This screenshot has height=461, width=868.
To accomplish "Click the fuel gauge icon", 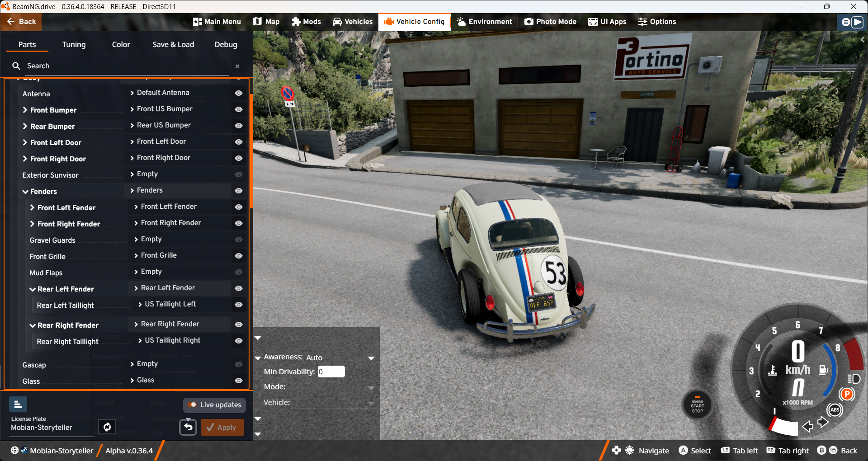I will tap(824, 370).
